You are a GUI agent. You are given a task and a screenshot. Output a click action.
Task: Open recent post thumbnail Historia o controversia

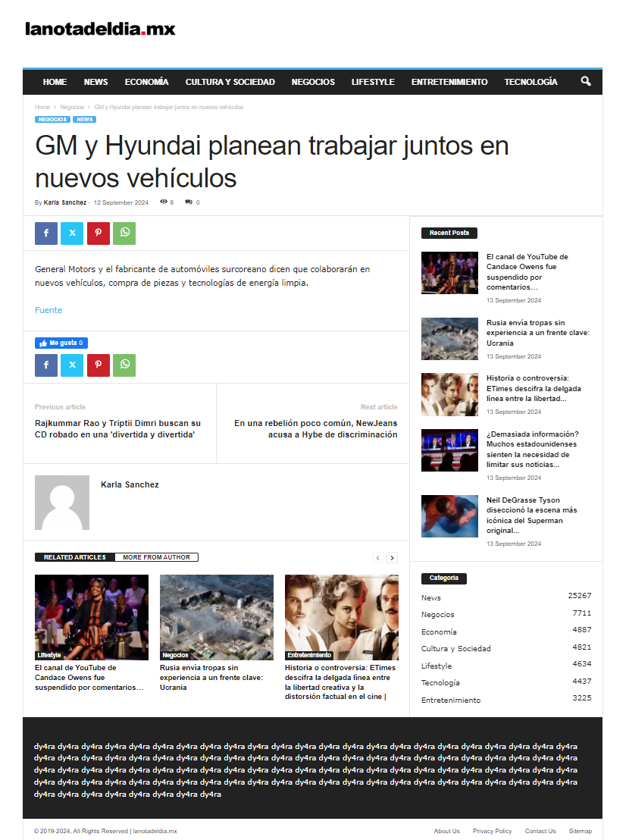449,394
